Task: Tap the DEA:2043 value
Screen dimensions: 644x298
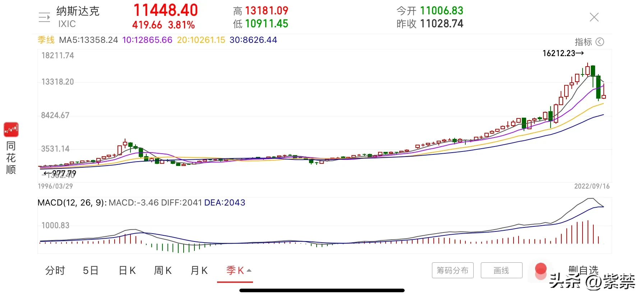Action: coord(225,203)
